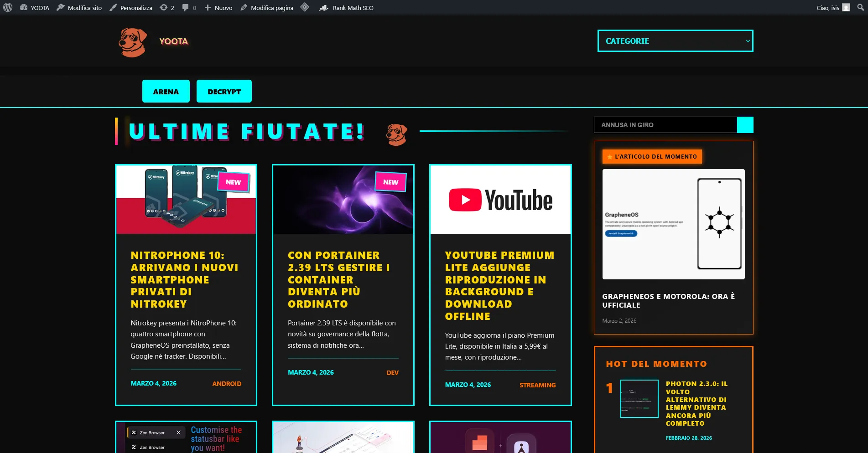Click the diamond icon in admin bar
868x453 pixels.
coord(305,7)
